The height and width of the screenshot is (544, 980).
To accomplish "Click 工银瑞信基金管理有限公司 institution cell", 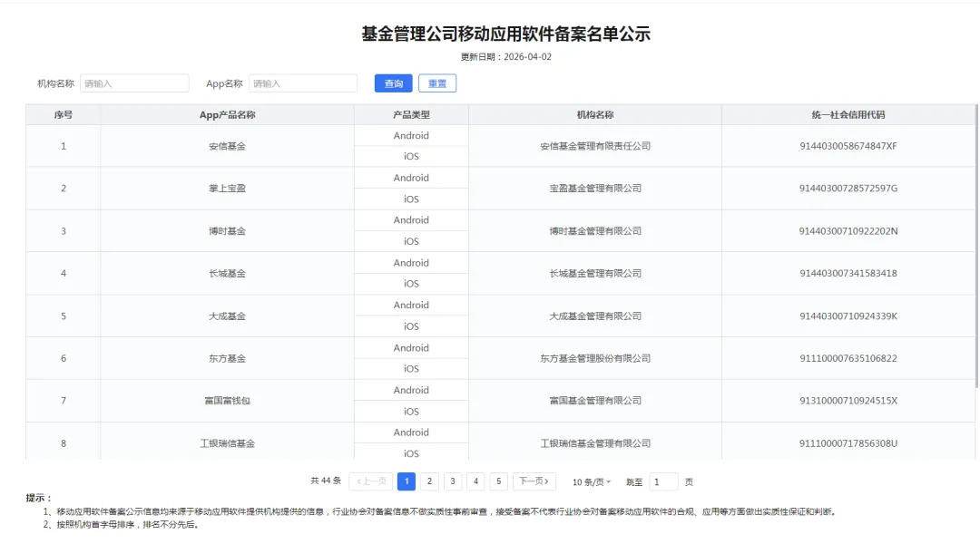I will (595, 442).
